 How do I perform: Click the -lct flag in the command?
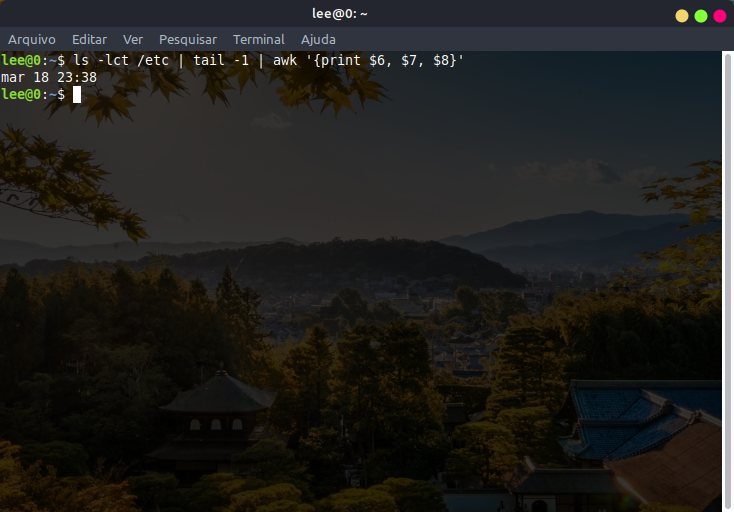click(114, 61)
